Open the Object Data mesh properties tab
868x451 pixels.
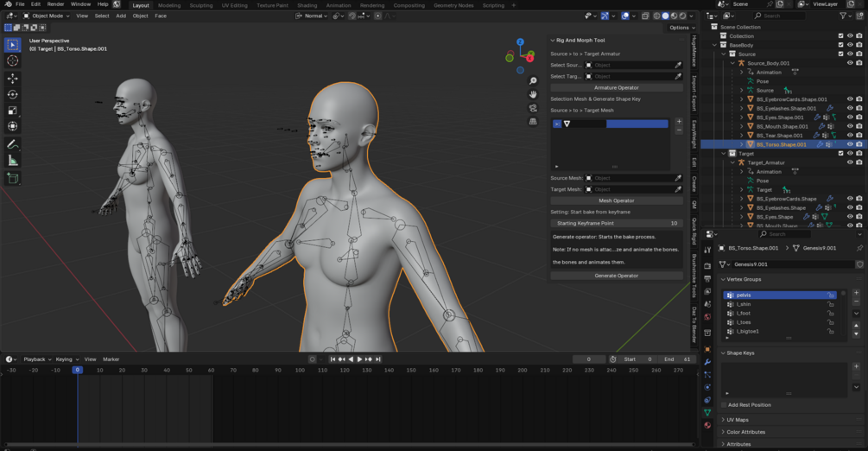[x=707, y=413]
